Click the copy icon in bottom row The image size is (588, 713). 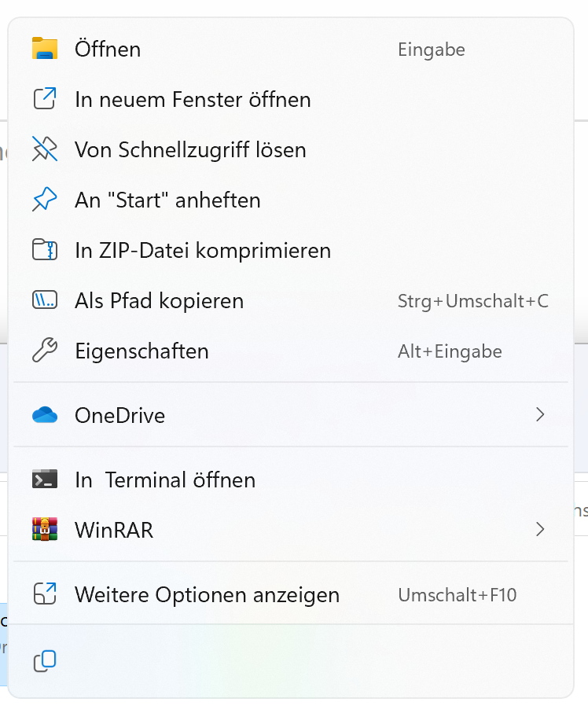click(x=45, y=662)
